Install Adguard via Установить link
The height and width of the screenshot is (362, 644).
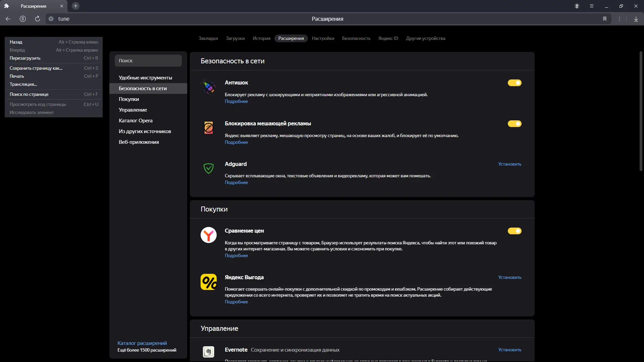[x=509, y=164]
